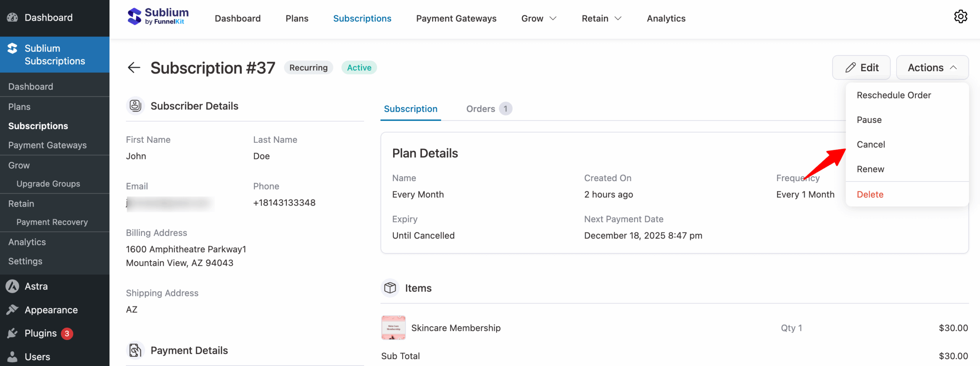Open Users via its sidebar icon
Viewport: 980px width, 366px height.
(x=12, y=356)
